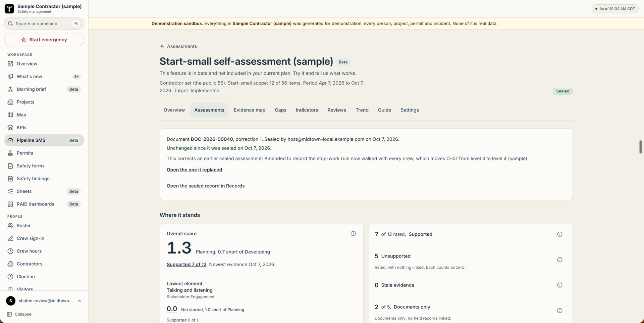
Task: Click the Crew hours clock icon
Action: 10,251
